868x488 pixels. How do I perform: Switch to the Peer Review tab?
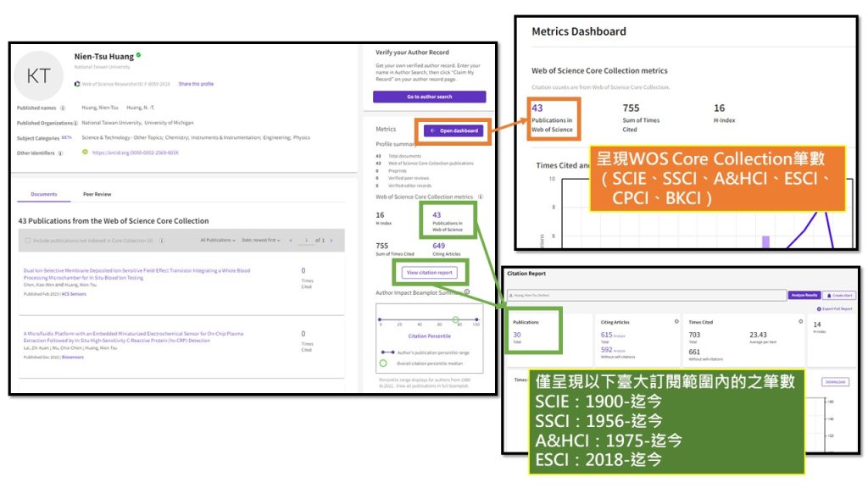(97, 194)
